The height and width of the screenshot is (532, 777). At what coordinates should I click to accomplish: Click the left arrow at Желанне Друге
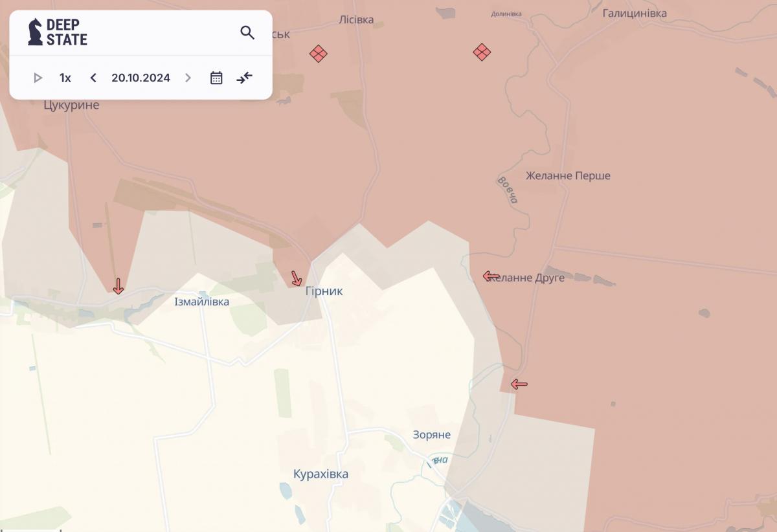point(491,276)
